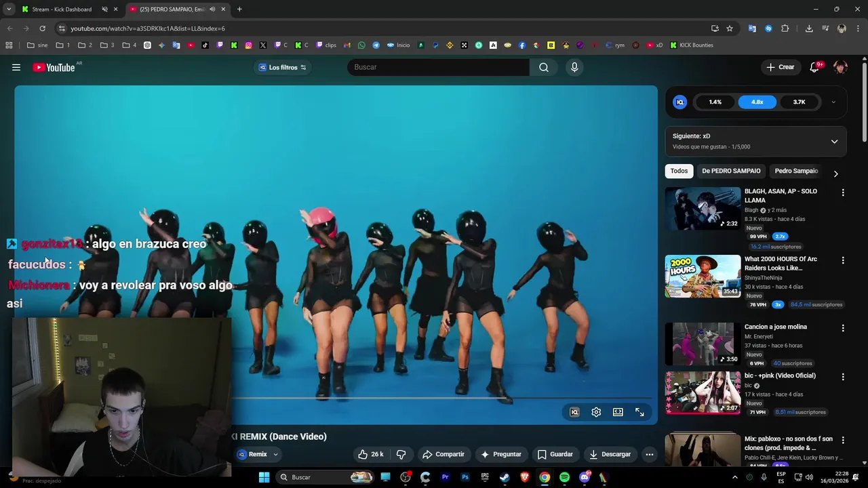This screenshot has height=488, width=868.
Task: Open options for What 2000 HOURS video
Action: 843,260
